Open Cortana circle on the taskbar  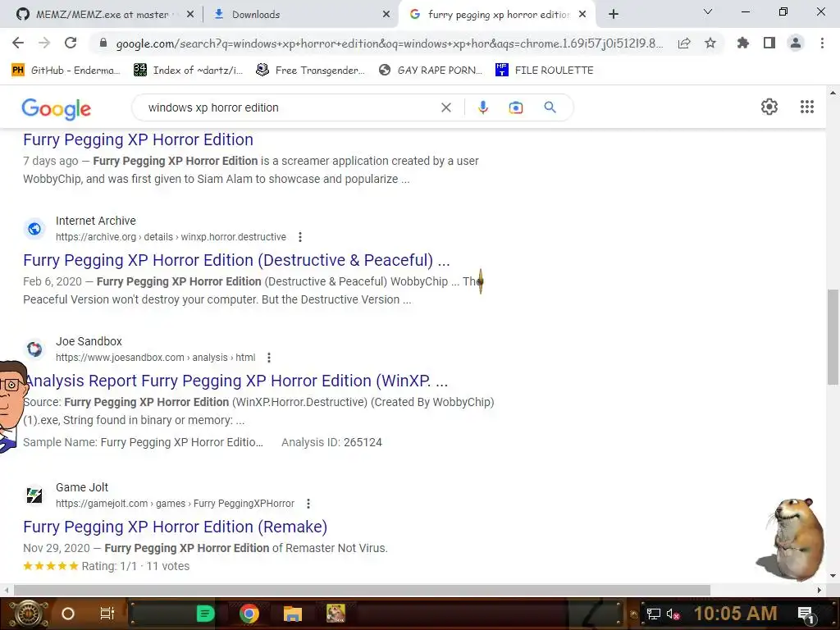pos(68,614)
